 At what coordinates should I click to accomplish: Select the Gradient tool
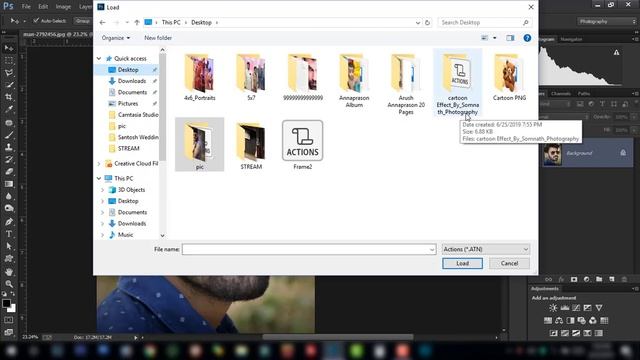tap(9, 184)
